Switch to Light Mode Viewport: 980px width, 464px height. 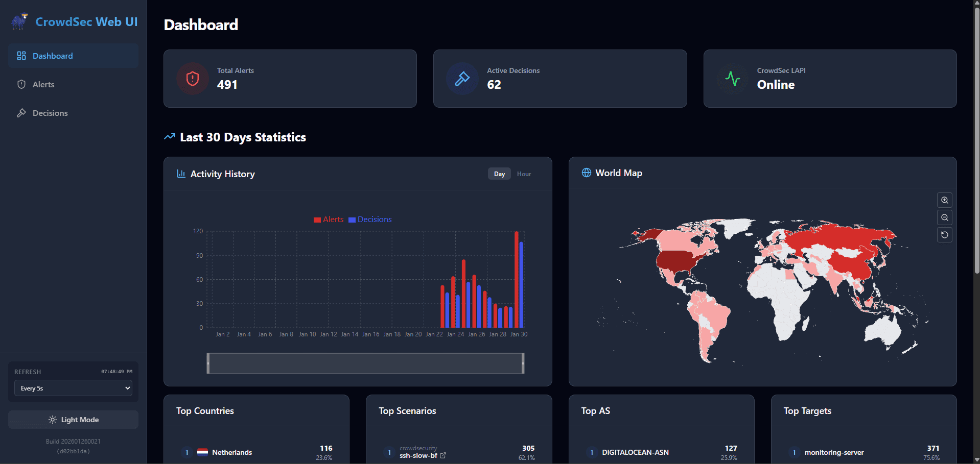coord(73,420)
